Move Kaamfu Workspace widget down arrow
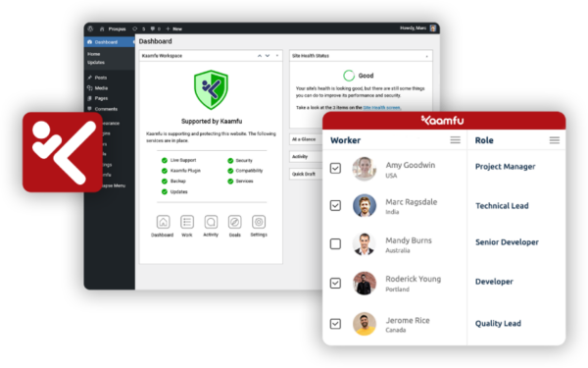 tap(268, 56)
